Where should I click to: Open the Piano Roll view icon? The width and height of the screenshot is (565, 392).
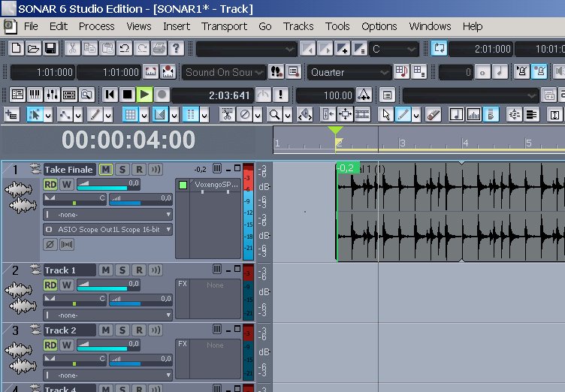(35, 95)
